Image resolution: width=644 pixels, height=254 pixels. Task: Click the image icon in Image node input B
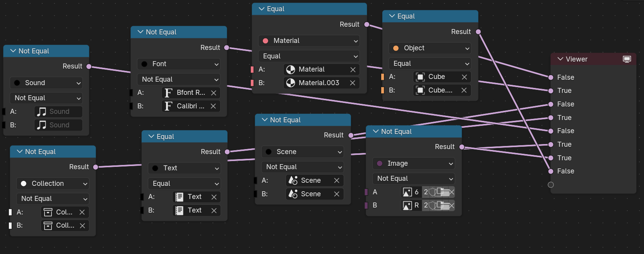[x=407, y=205]
